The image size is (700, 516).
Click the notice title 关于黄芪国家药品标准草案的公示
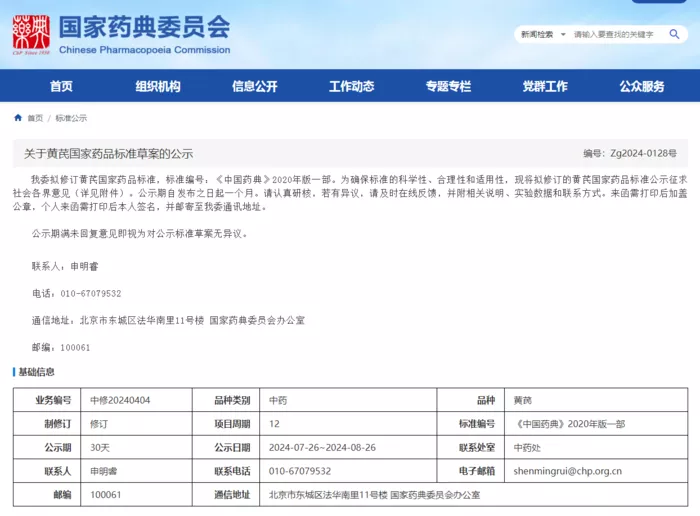point(108,154)
